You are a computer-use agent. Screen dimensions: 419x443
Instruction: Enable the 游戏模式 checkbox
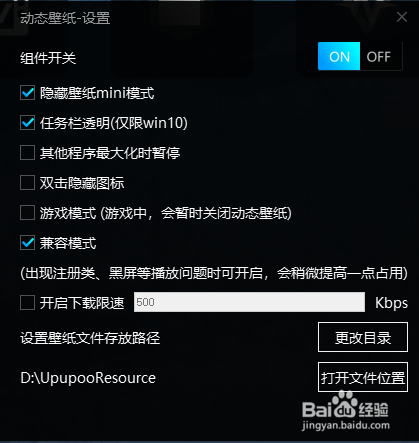point(27,213)
